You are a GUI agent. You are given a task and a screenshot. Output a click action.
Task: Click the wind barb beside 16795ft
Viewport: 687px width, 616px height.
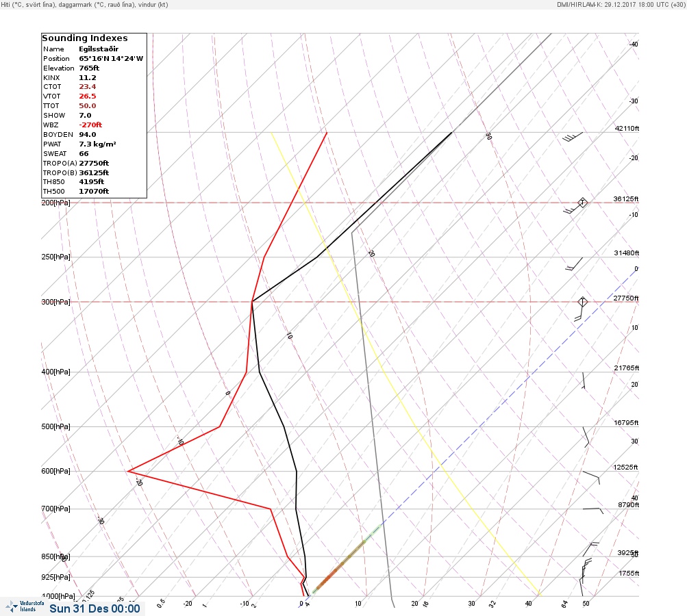(586, 437)
